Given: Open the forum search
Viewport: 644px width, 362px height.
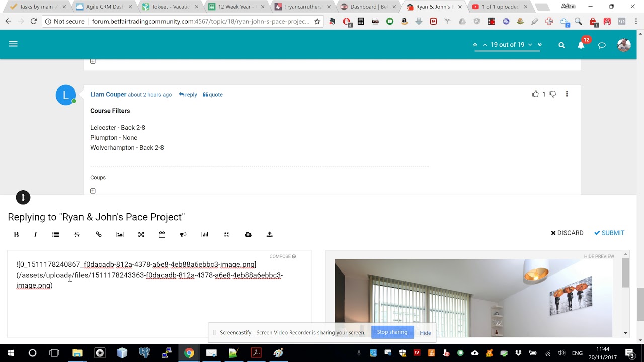Looking at the screenshot, I should (561, 45).
